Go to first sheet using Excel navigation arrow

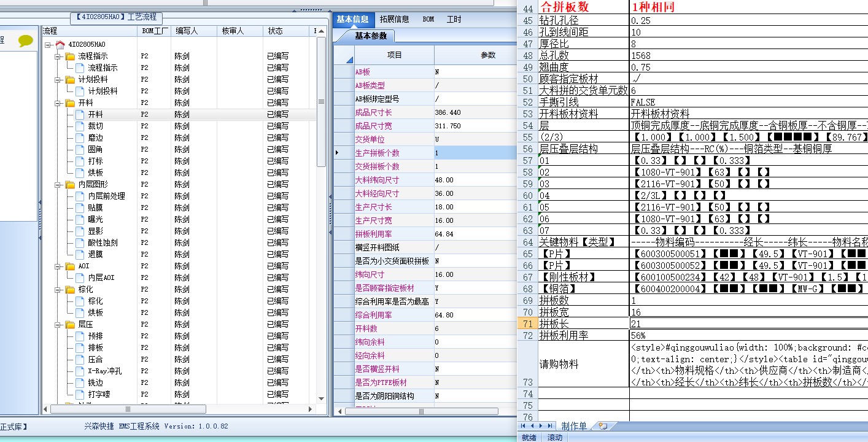point(524,425)
